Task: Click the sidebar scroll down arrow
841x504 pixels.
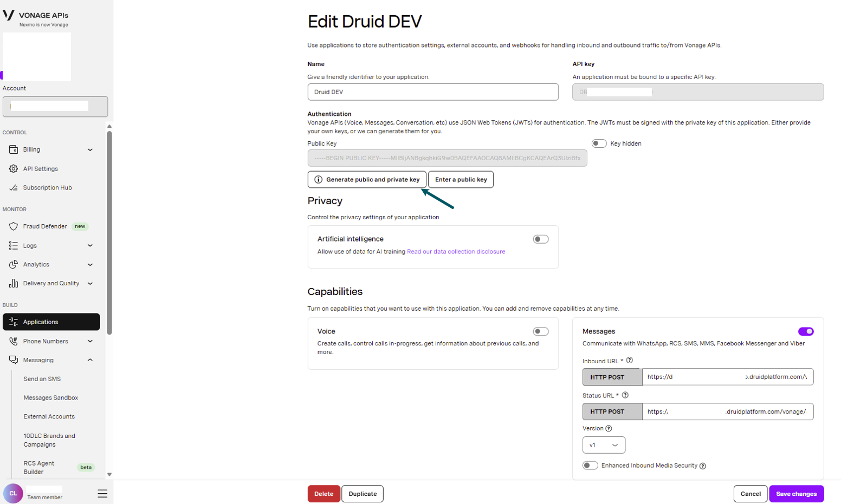Action: pos(109,474)
